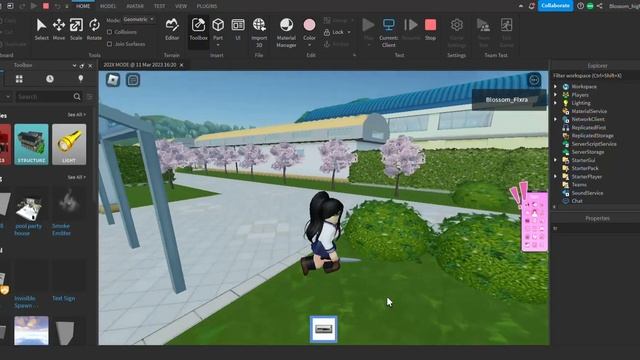Switch to the HOME ribbon tab
This screenshot has height=360, width=640.
pyautogui.click(x=83, y=6)
